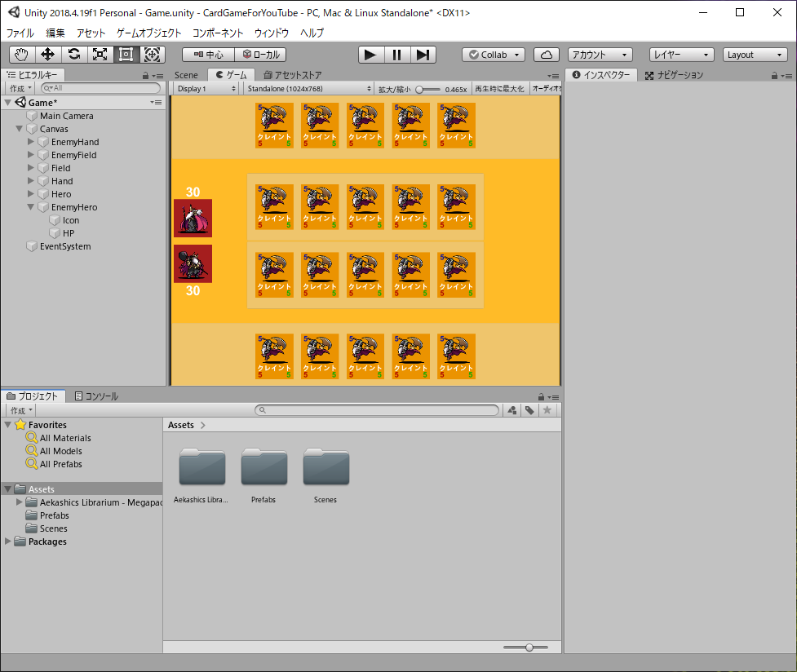The width and height of the screenshot is (797, 672).
Task: Toggle the Hierarchy panel lock
Action: (x=145, y=76)
